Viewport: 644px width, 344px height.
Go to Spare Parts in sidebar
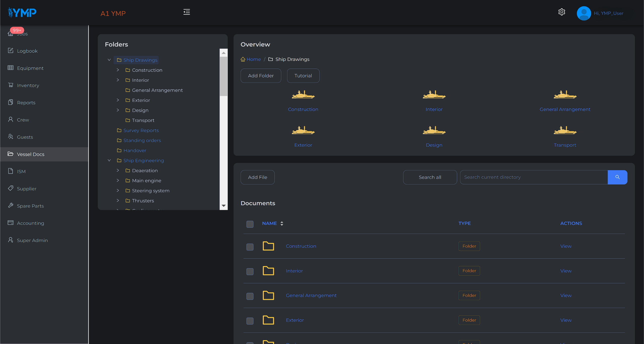30,206
